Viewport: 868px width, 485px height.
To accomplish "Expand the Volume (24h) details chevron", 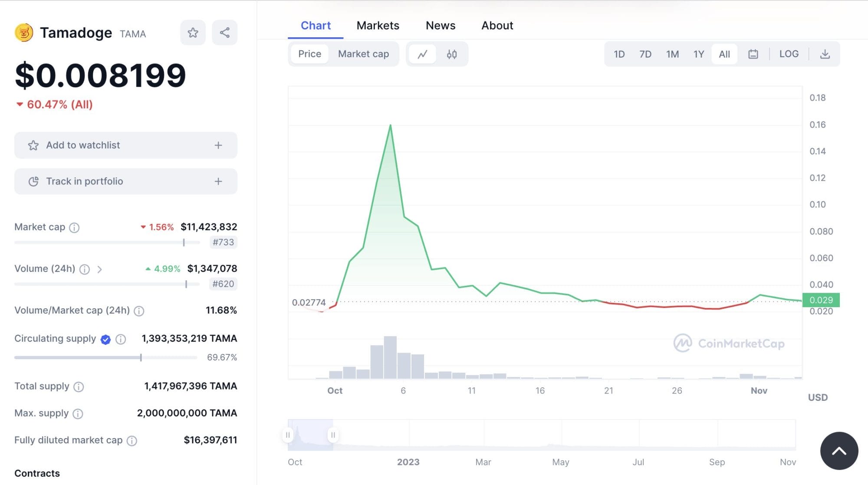I will click(100, 269).
